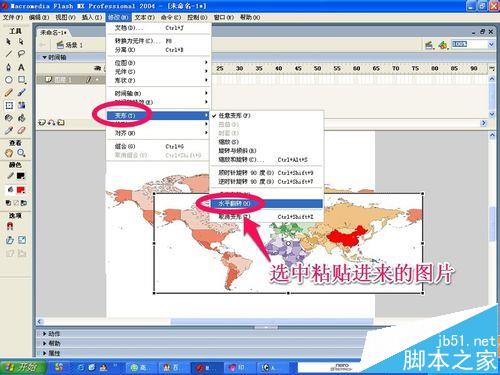Choose 取消变形(T) menu item
The width and height of the screenshot is (500, 375).
267,217
